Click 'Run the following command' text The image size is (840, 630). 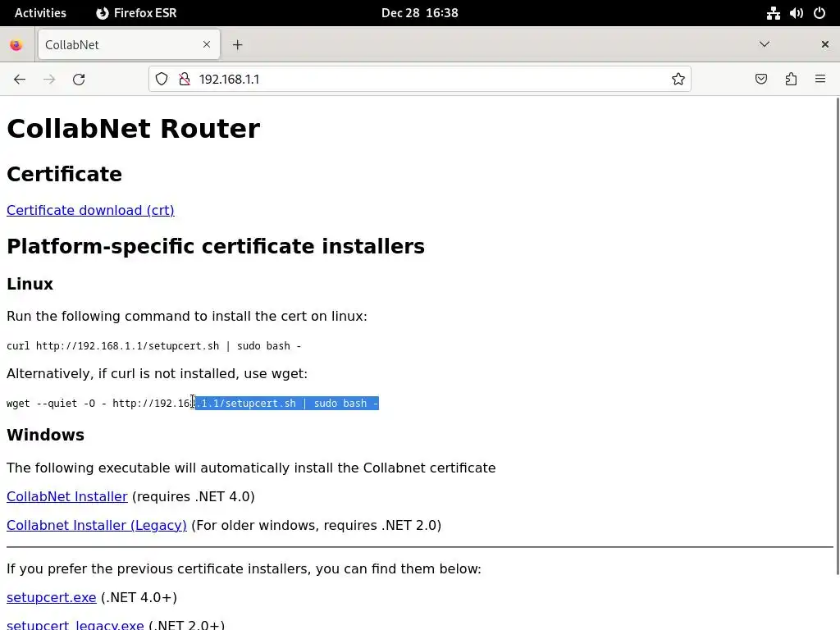(187, 316)
